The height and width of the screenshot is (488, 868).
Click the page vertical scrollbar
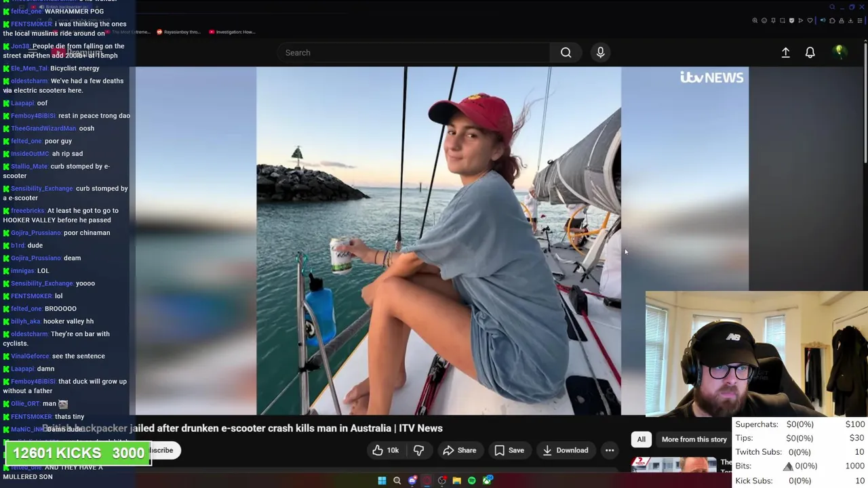[865, 102]
